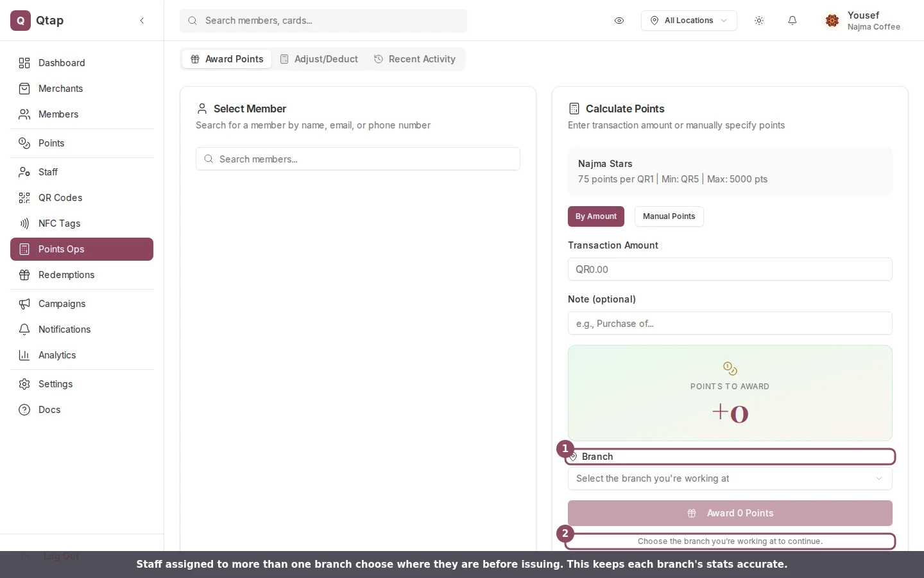Click the Settings gear icon
This screenshot has width=924, height=578.
click(24, 384)
